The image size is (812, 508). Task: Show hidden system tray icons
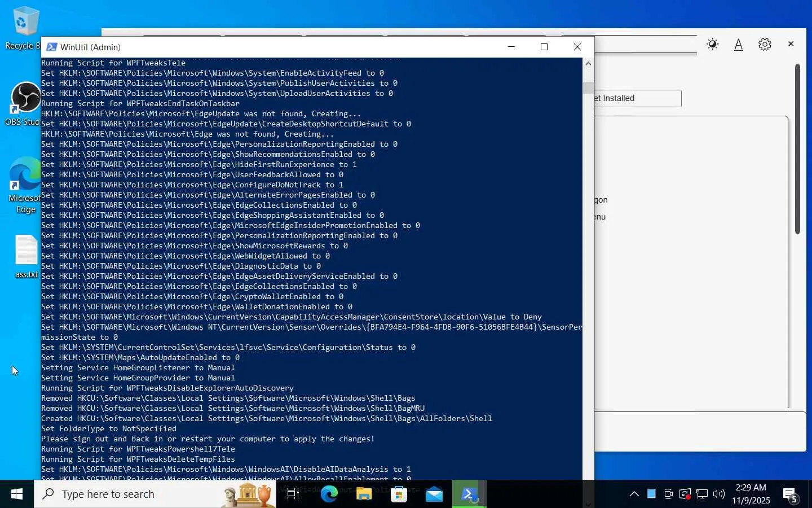634,494
